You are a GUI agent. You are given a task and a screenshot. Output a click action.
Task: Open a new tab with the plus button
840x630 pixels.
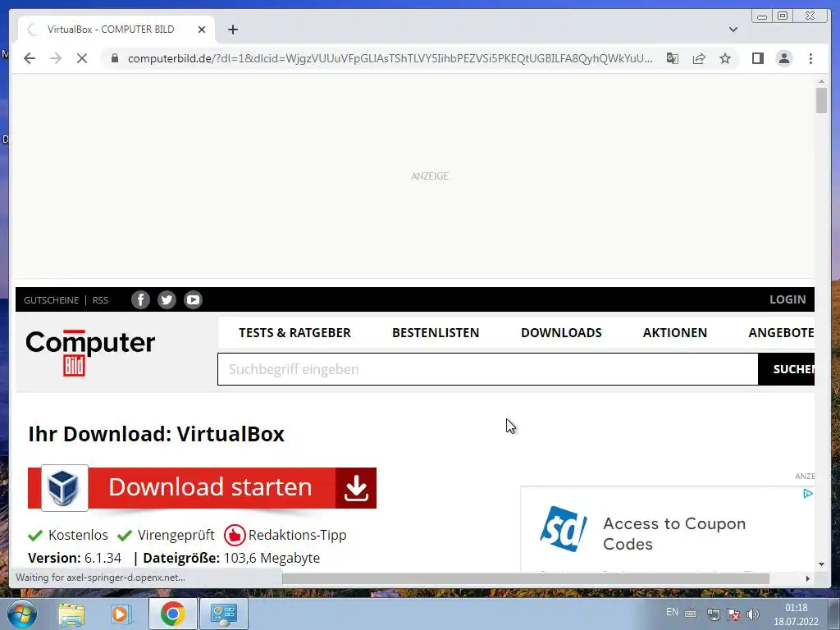point(232,30)
